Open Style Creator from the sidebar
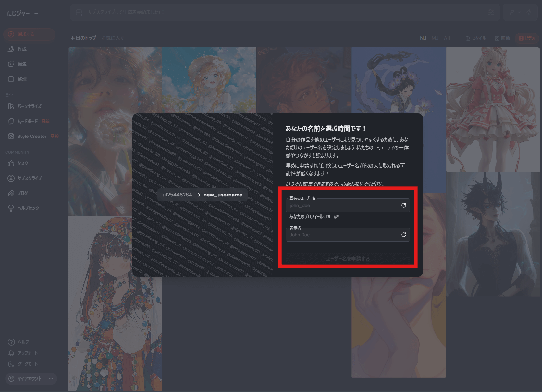 click(31, 136)
